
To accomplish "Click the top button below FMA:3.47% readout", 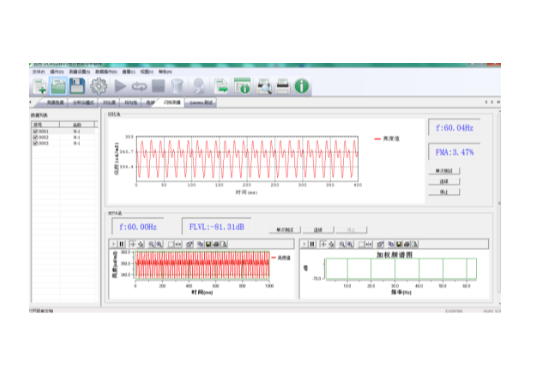I will 444,171.
